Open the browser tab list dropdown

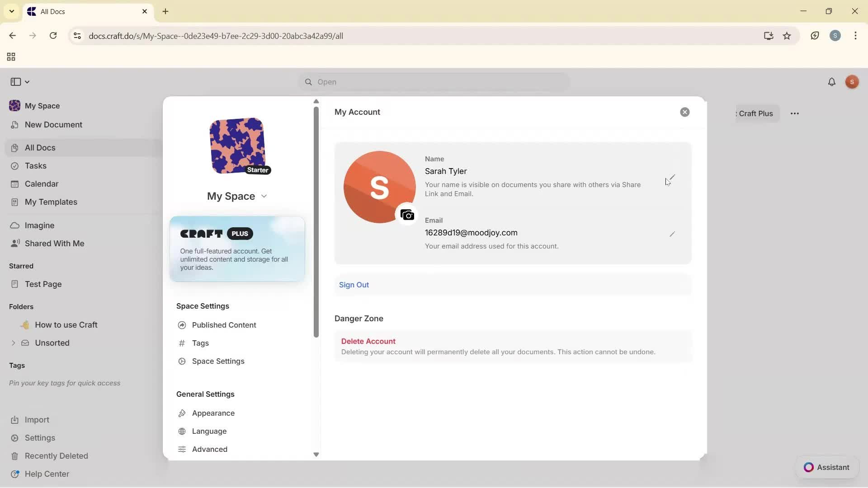(11, 11)
